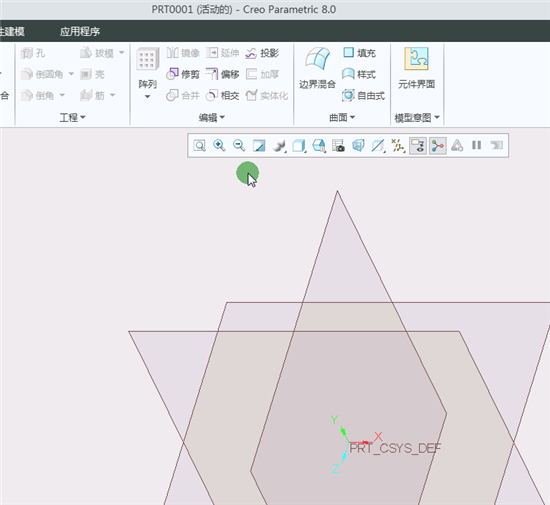Screen dimensions: 550x505
Task: Click the Offset button
Action: click(x=222, y=74)
